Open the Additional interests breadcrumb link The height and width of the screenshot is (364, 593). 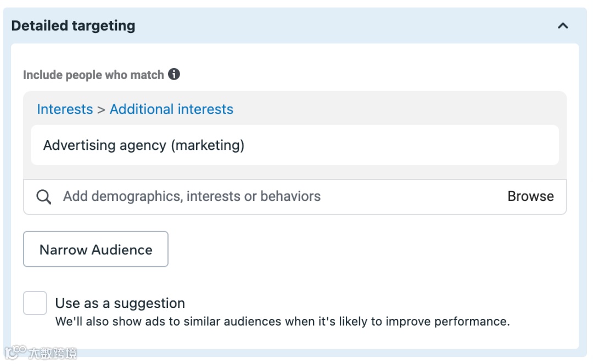[x=171, y=109]
